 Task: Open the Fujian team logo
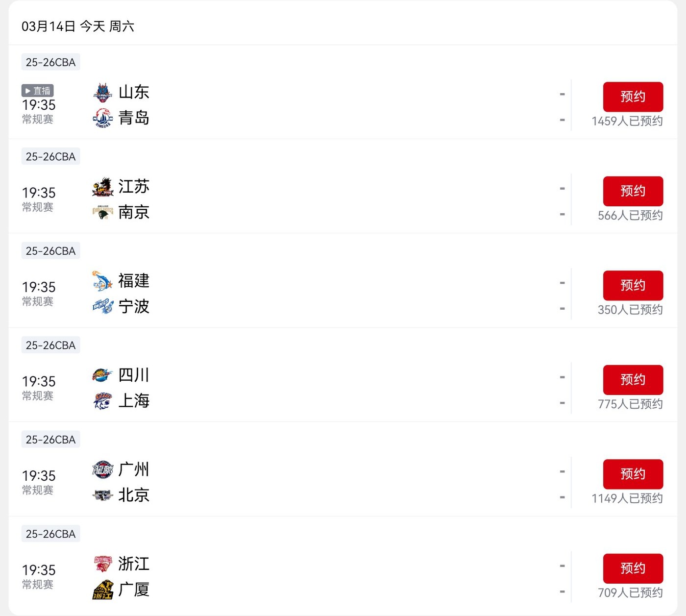(x=103, y=281)
